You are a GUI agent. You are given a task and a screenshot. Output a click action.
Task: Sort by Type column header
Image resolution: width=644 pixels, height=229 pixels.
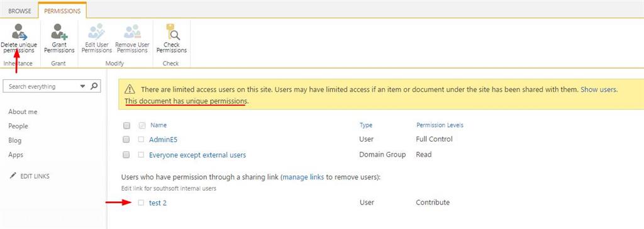pos(366,125)
